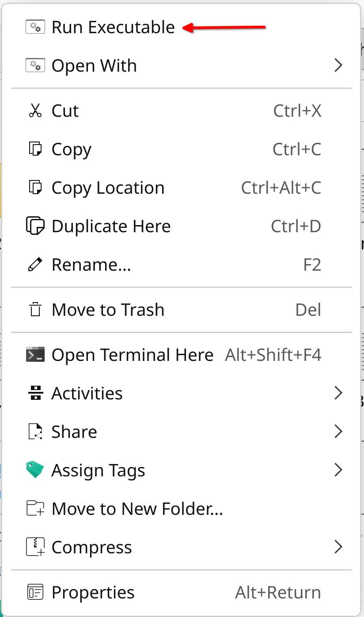
Task: Expand the Open With submenu arrow
Action: (338, 65)
